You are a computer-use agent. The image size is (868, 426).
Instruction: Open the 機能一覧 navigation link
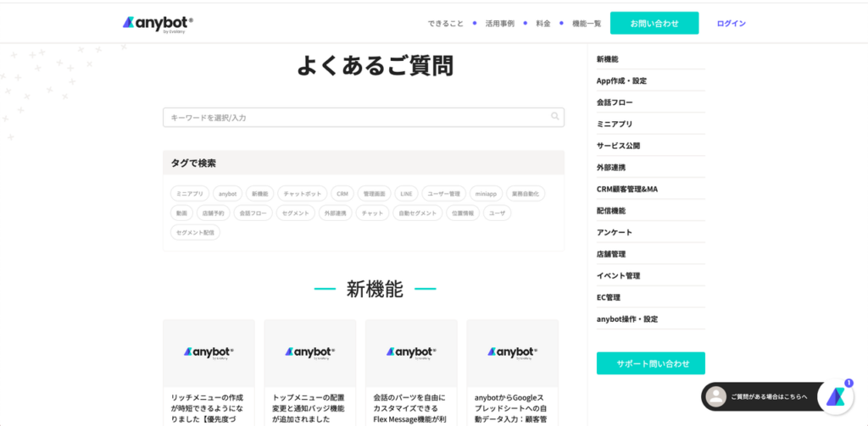(x=587, y=24)
